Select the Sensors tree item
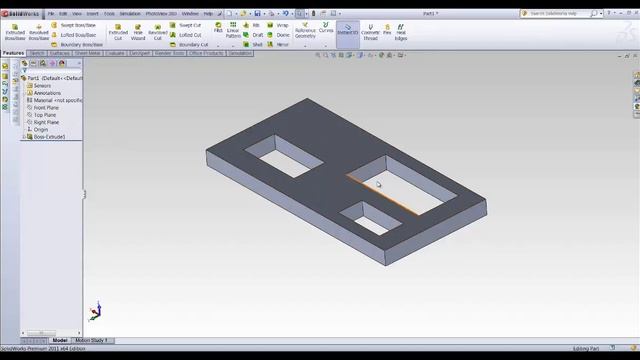Image resolution: width=640 pixels, height=360 pixels. (39, 86)
